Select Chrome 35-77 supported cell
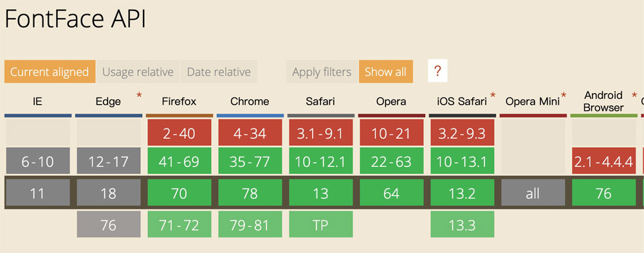The width and height of the screenshot is (644, 253). coord(250,161)
